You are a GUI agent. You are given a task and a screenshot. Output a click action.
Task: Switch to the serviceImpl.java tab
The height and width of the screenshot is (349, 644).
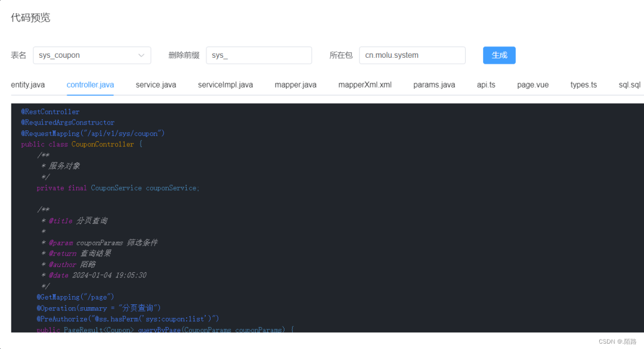tap(225, 85)
